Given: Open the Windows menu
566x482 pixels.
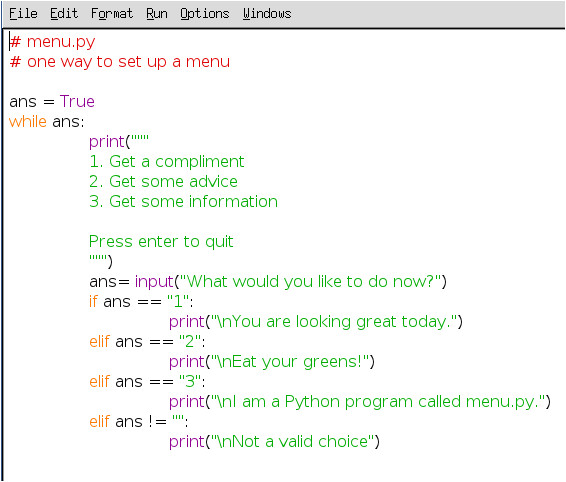Looking at the screenshot, I should click(x=267, y=14).
